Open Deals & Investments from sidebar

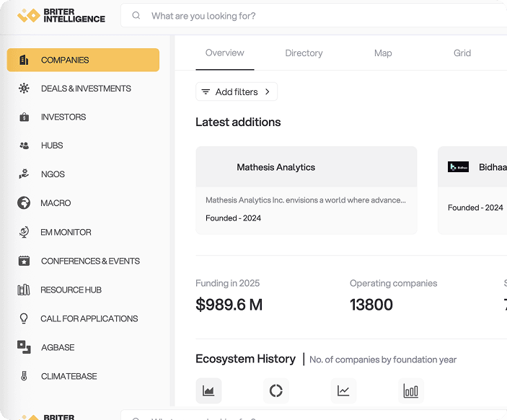tap(85, 89)
